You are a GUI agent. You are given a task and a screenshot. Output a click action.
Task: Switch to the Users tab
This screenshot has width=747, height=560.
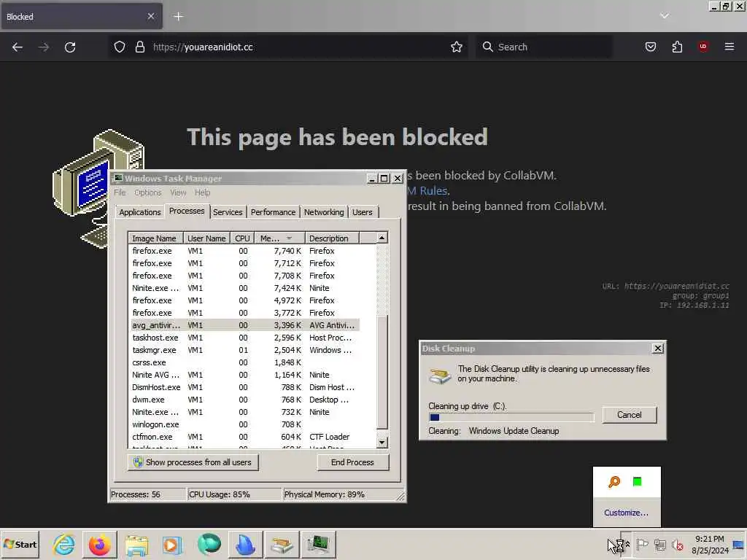pyautogui.click(x=362, y=212)
